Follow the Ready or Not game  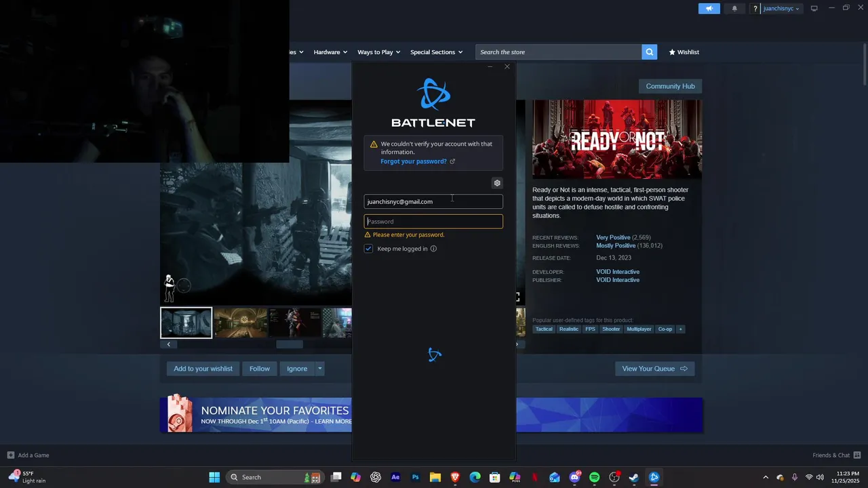tap(260, 369)
